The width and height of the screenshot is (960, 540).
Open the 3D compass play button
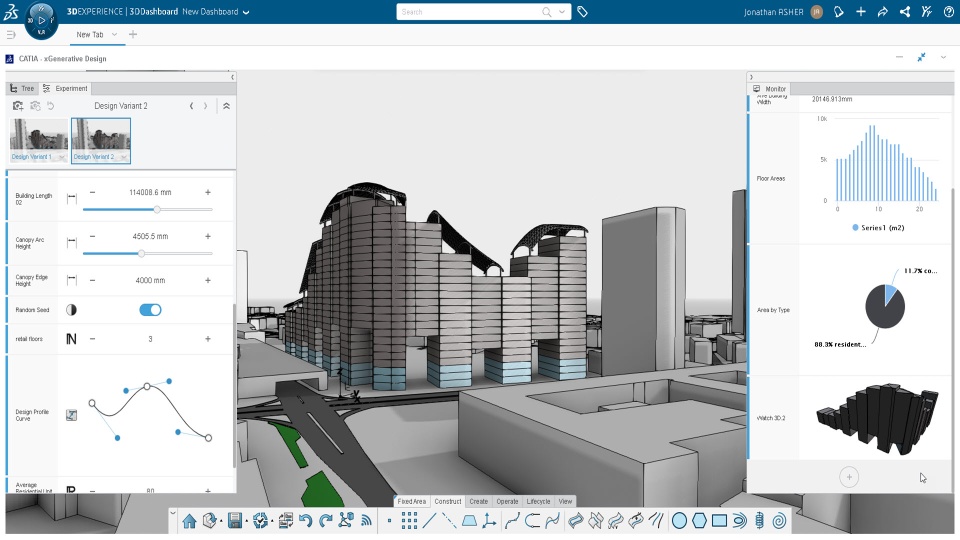42,20
